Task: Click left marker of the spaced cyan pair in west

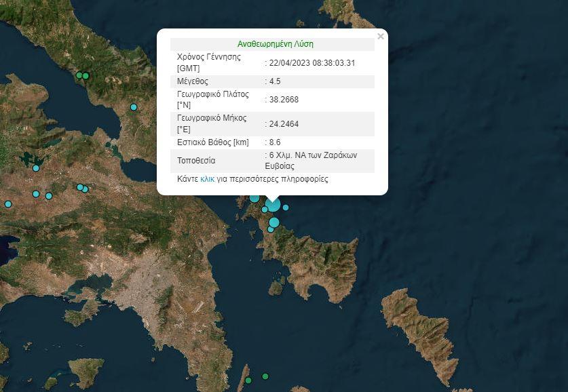Action: point(36,194)
